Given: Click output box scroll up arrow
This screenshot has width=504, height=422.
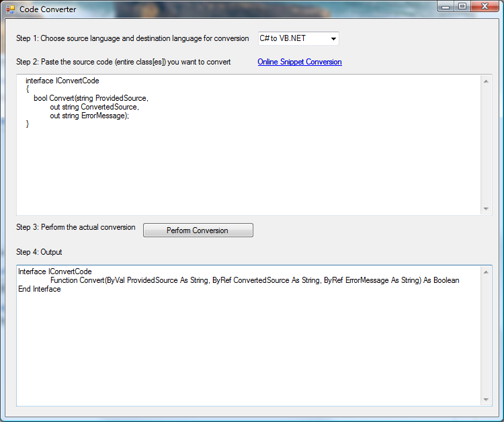Looking at the screenshot, I should pyautogui.click(x=486, y=272).
